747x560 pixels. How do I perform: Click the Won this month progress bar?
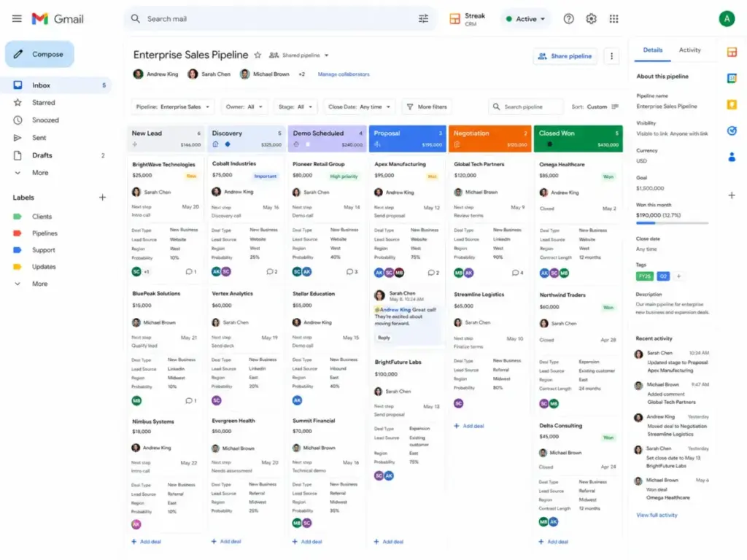click(672, 223)
